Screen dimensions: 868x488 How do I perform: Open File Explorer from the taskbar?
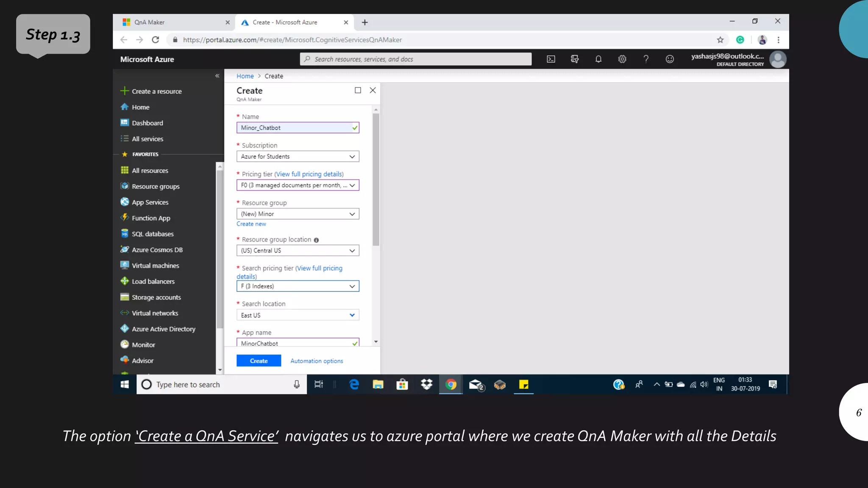378,384
